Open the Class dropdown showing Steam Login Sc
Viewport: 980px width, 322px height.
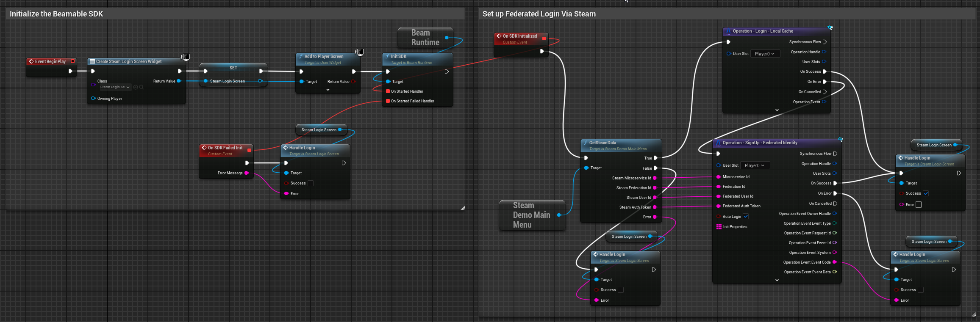tap(114, 87)
